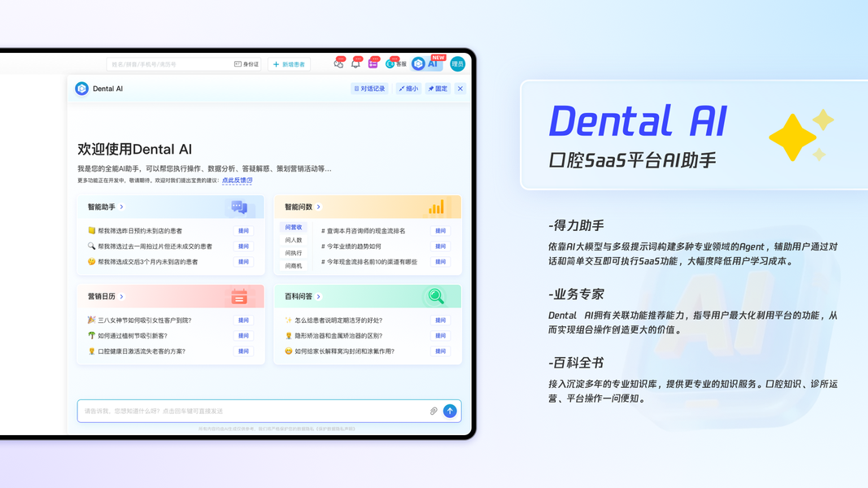Select the 问执行 tab
Image resolution: width=868 pixels, height=488 pixels.
tap(294, 253)
